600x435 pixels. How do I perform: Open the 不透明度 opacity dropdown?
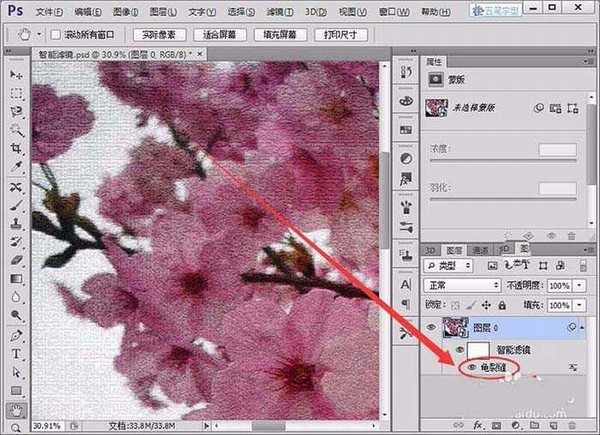tap(593, 285)
